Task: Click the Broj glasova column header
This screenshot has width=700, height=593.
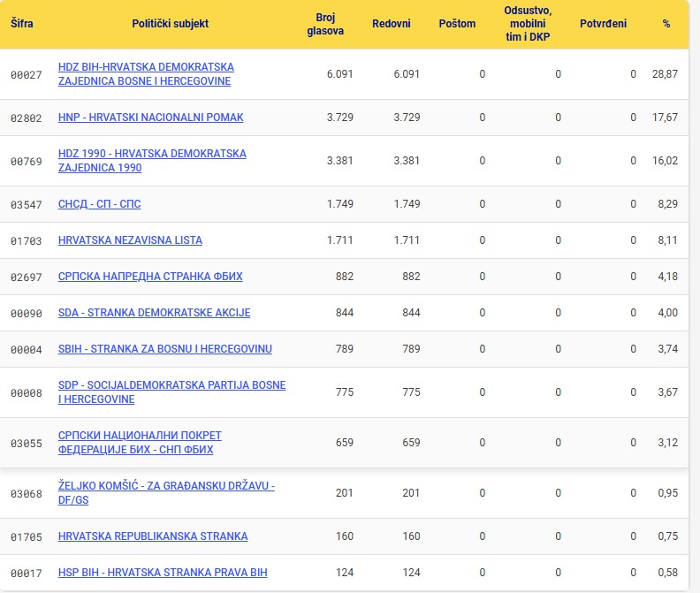Action: point(325,24)
